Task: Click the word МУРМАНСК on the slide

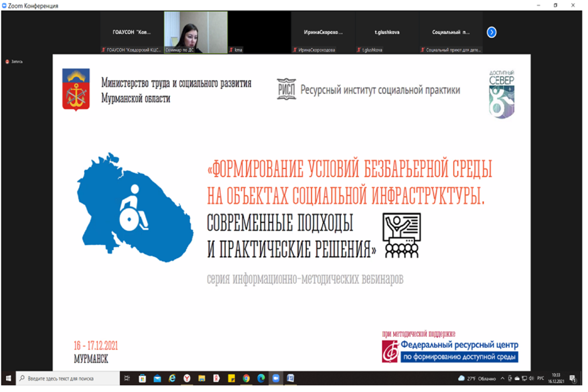Action: point(91,359)
